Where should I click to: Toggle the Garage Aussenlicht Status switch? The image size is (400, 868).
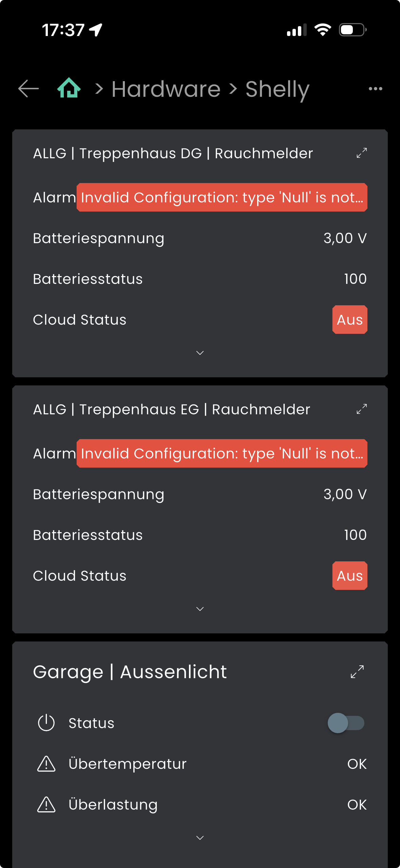point(346,723)
